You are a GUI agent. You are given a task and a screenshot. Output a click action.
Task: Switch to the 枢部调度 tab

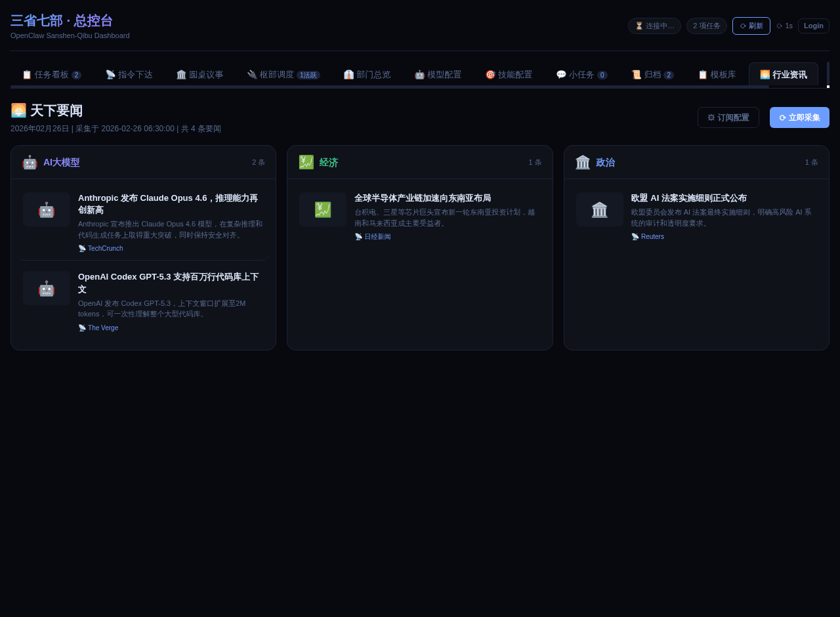click(x=283, y=75)
